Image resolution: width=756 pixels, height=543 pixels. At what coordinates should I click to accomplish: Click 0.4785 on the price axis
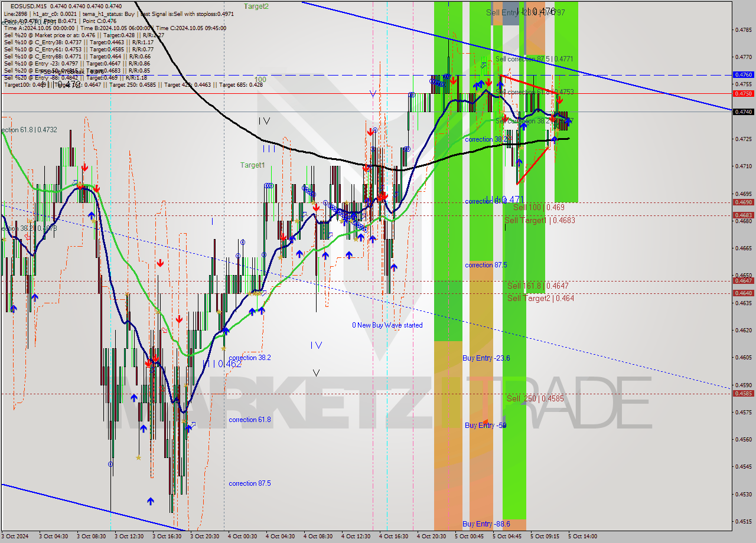743,30
